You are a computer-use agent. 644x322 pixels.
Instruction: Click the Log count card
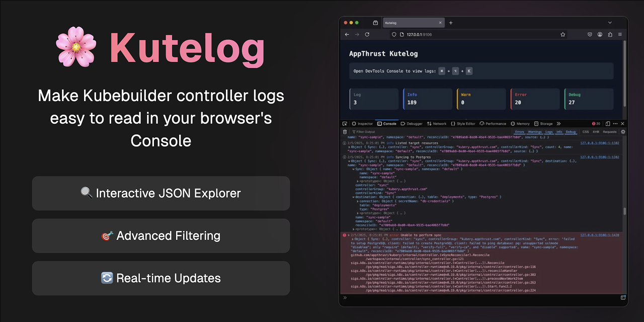pyautogui.click(x=374, y=99)
